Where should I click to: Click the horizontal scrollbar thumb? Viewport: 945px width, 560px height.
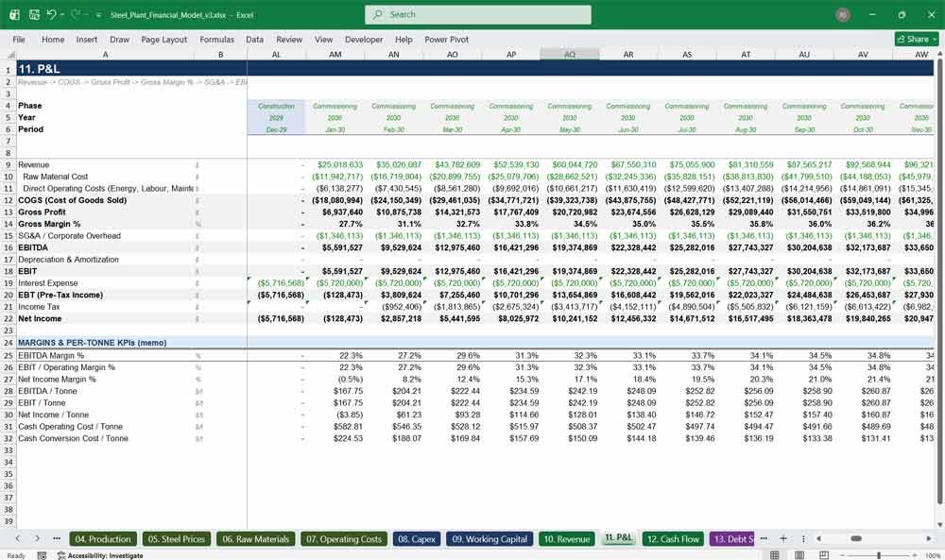click(x=856, y=538)
